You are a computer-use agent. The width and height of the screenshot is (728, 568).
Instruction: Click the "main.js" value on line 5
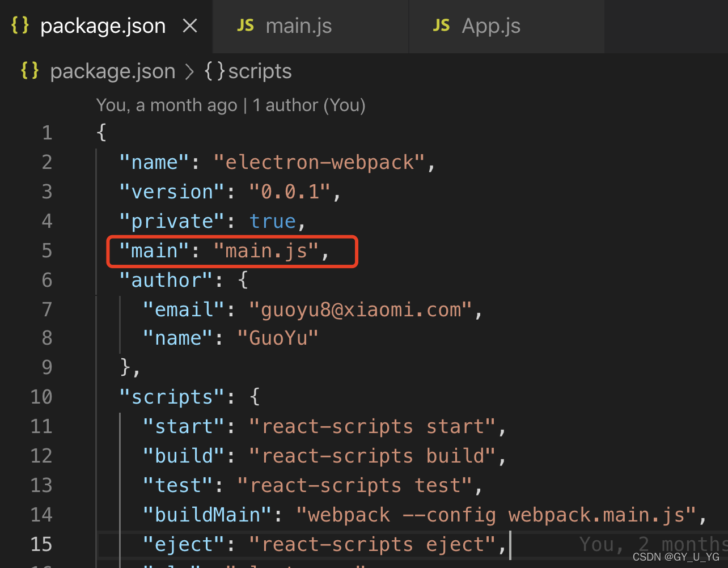[266, 251]
